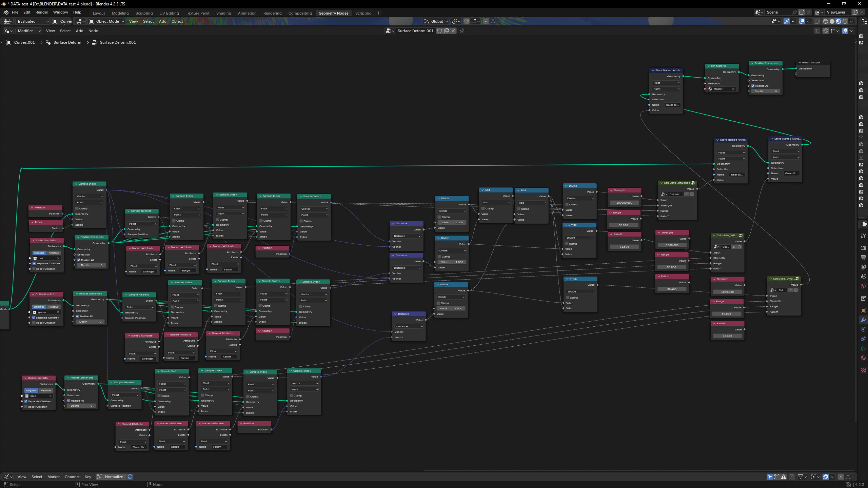The image size is (868, 488).
Task: Click the RedFac... name field in Store Named Attribute
Action: pyautogui.click(x=736, y=175)
